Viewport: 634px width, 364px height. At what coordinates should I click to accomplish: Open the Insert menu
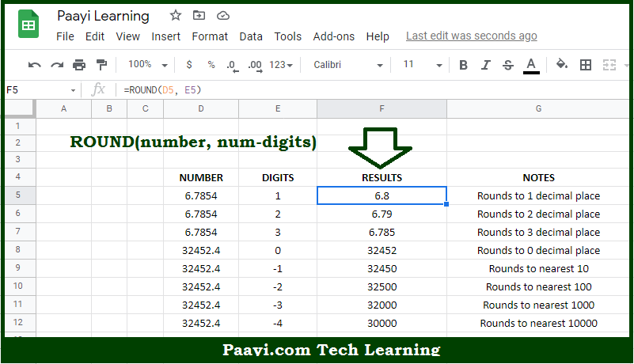[x=165, y=36]
